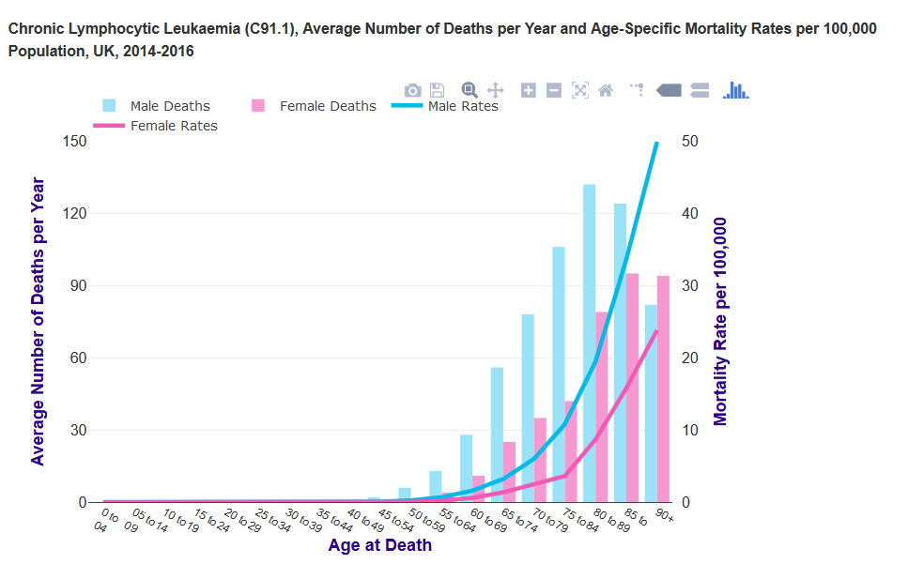The width and height of the screenshot is (924, 564).
Task: Reset axes using the home icon
Action: click(606, 90)
